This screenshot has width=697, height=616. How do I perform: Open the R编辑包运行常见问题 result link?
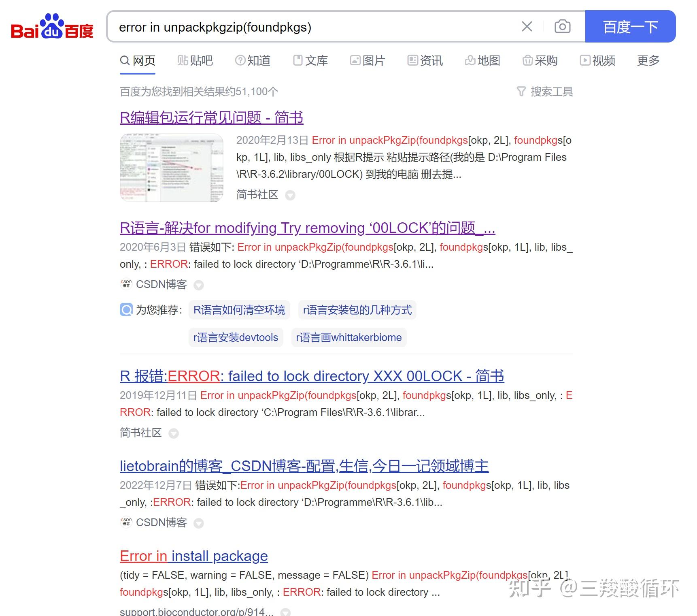211,117
